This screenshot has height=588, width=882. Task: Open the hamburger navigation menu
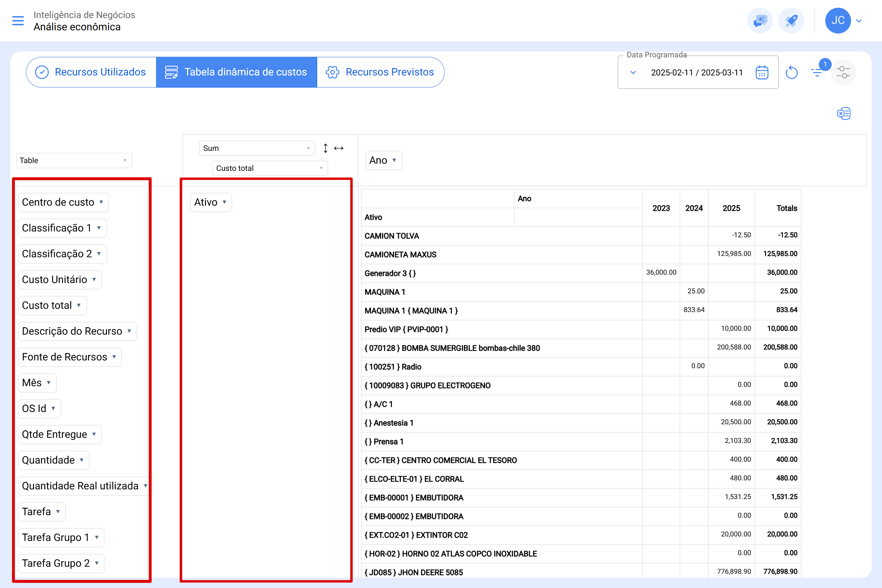coord(18,21)
